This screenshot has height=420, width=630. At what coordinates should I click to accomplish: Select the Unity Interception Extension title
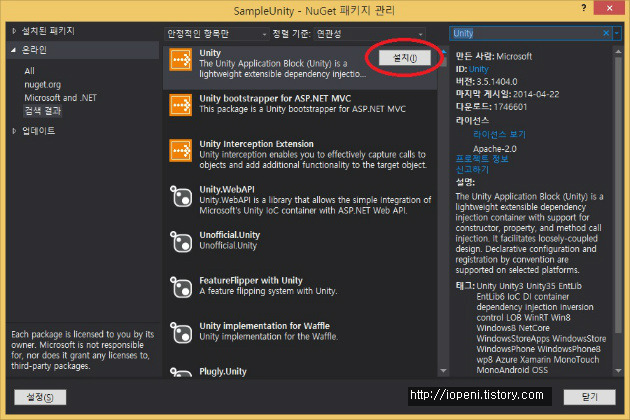[256, 144]
